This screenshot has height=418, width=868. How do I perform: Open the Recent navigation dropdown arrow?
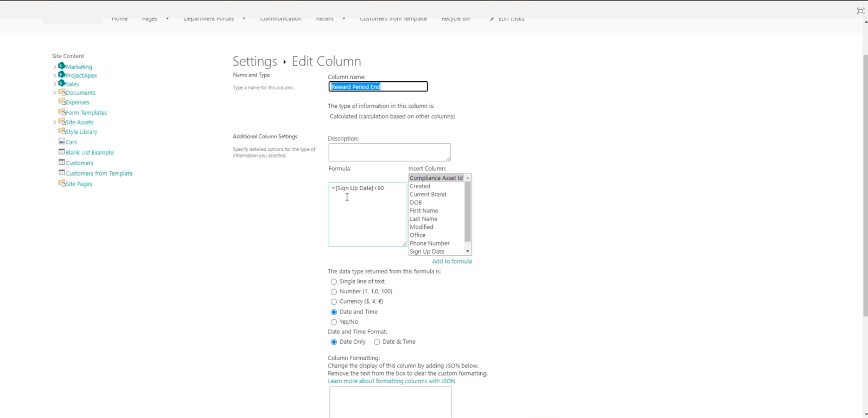pyautogui.click(x=343, y=18)
